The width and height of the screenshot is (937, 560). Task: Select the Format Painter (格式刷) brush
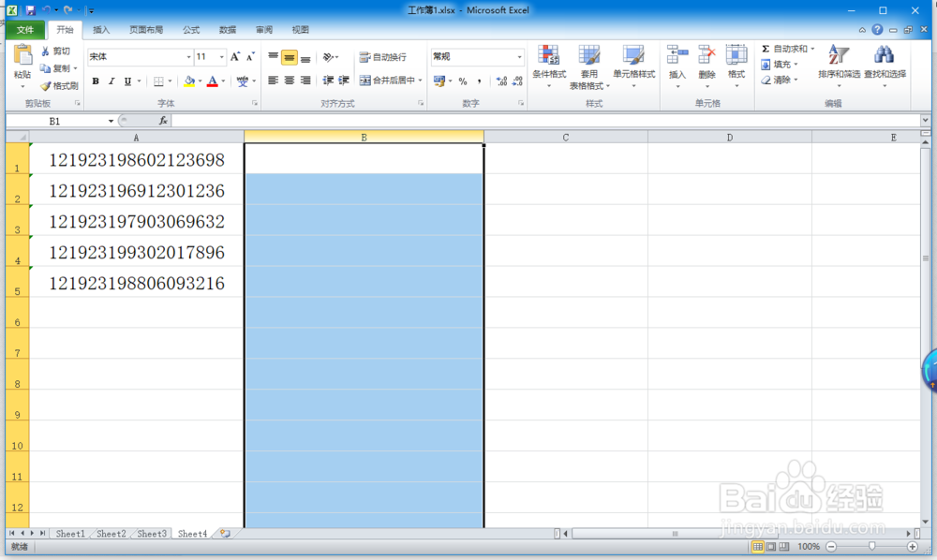[45, 85]
